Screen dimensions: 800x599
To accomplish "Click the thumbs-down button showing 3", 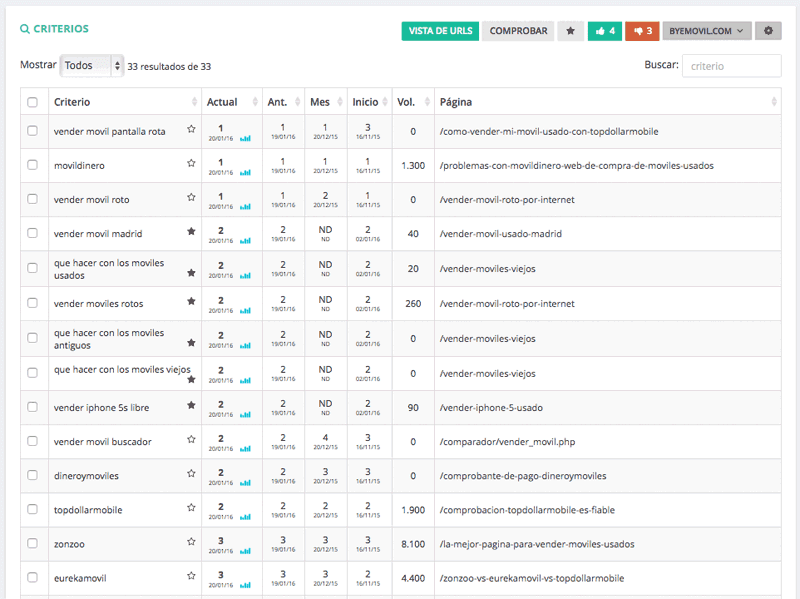I will [x=642, y=31].
